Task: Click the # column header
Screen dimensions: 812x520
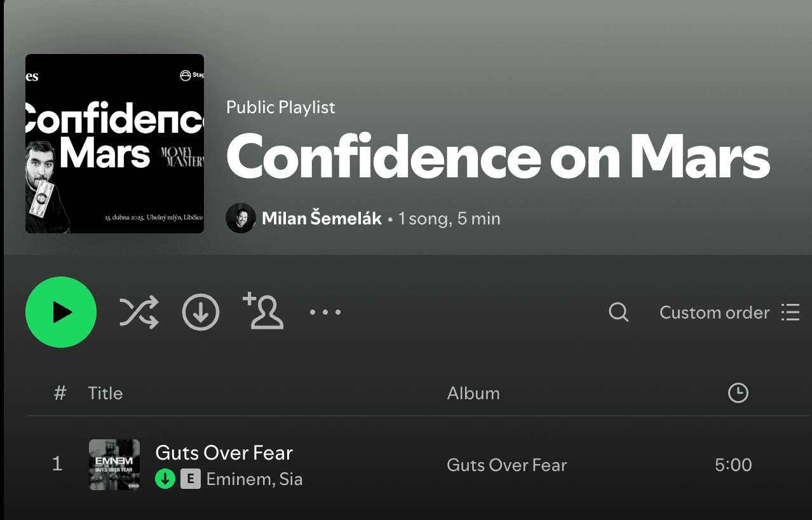Action: click(60, 393)
